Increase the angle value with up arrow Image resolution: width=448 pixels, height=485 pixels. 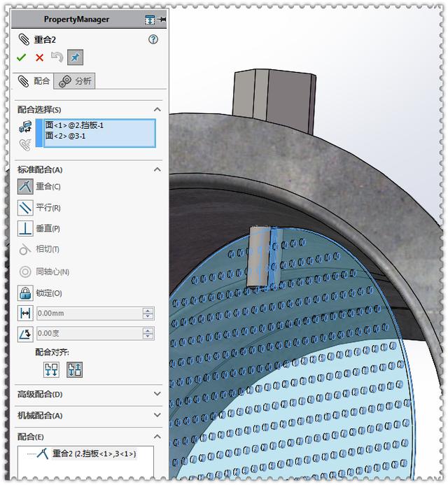[148, 330]
